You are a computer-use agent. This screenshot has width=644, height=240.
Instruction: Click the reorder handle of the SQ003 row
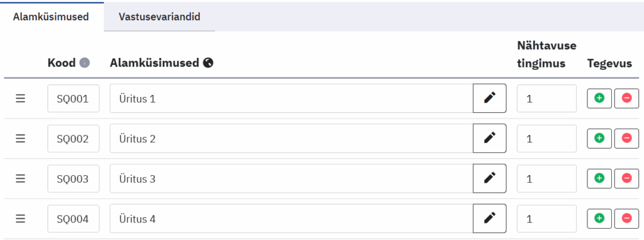[x=21, y=179]
